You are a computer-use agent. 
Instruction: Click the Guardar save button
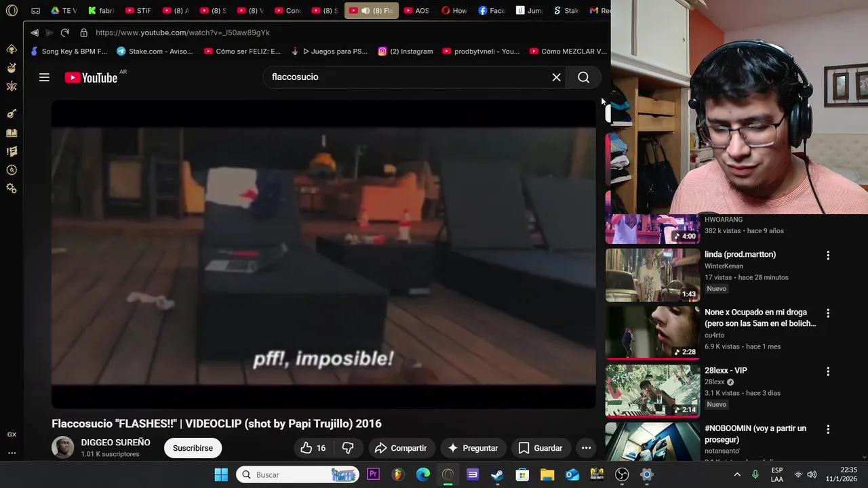pos(540,448)
